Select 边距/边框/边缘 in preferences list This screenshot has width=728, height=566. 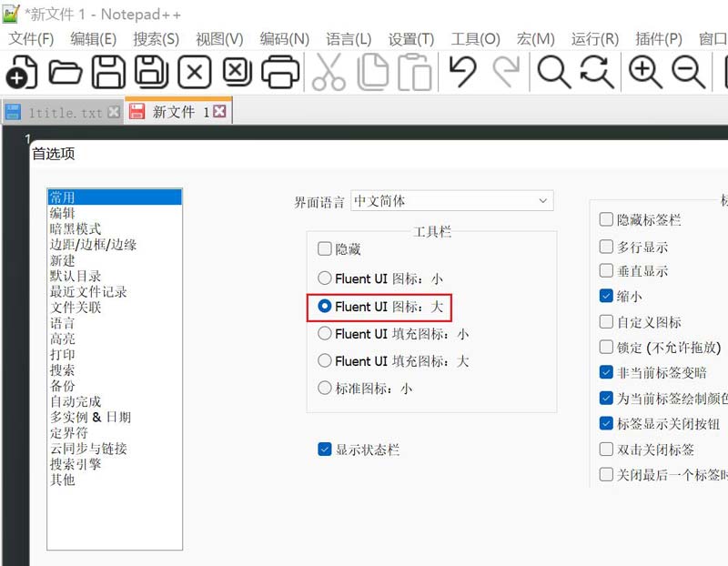point(115,244)
